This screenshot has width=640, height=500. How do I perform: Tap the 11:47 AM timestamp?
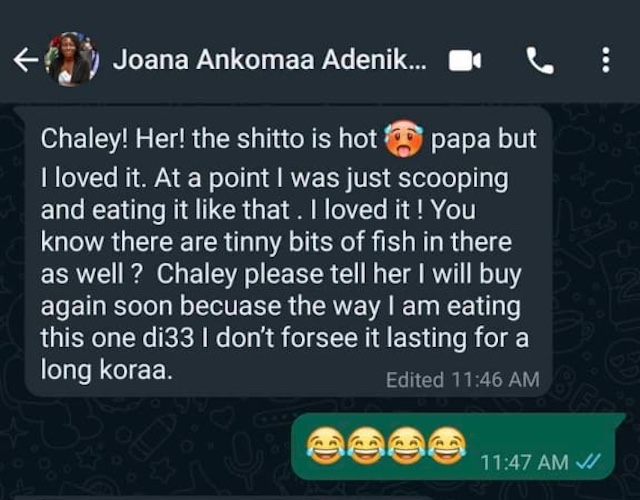pyautogui.click(x=524, y=462)
